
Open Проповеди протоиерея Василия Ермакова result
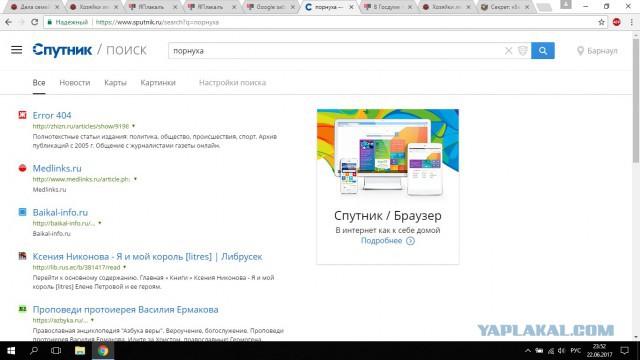[125, 309]
